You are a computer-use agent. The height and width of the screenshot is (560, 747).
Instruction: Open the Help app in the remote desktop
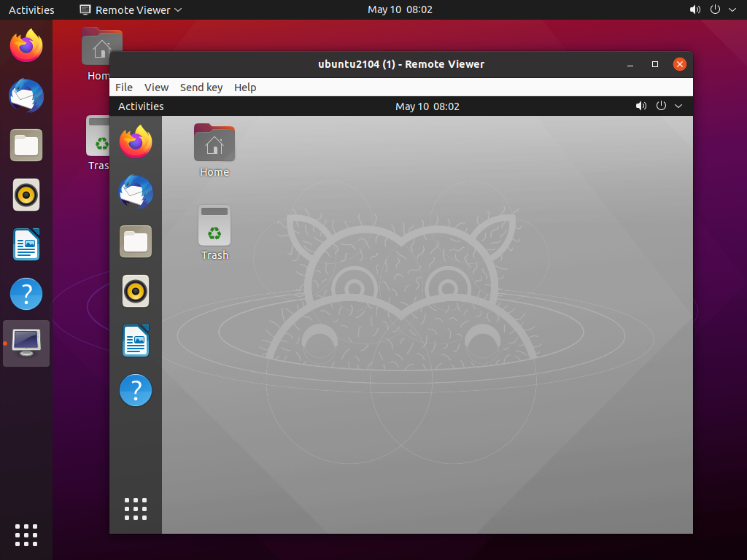(136, 390)
